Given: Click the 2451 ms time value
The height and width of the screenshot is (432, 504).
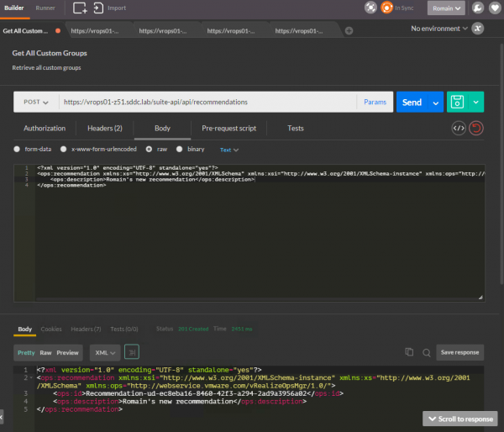Looking at the screenshot, I should click(x=242, y=329).
